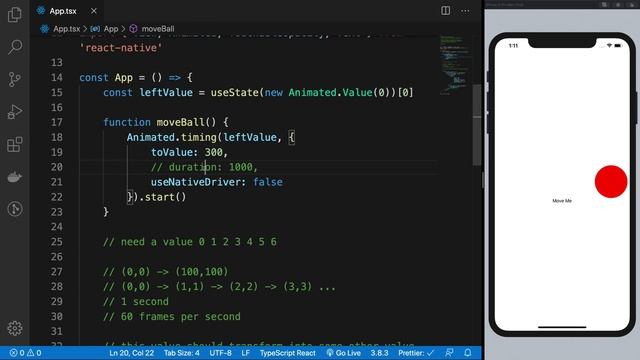
Task: Select TypeScript React language mode
Action: coord(287,353)
